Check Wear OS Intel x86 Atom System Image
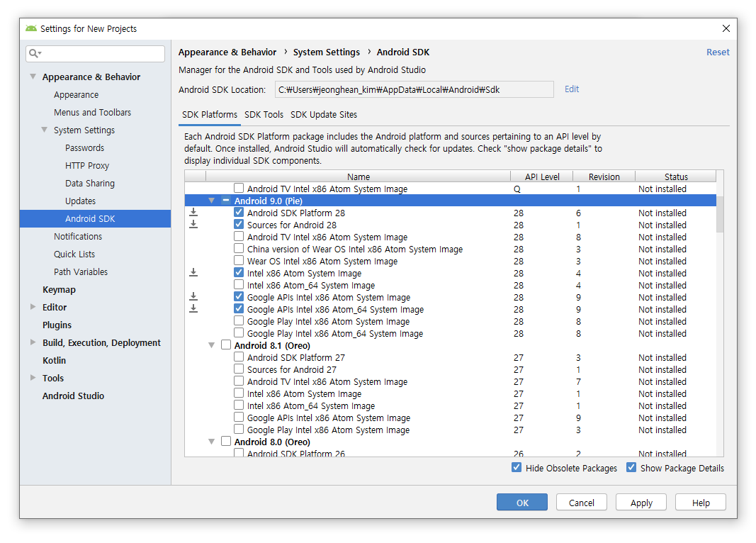The image size is (756, 543). pyautogui.click(x=239, y=260)
